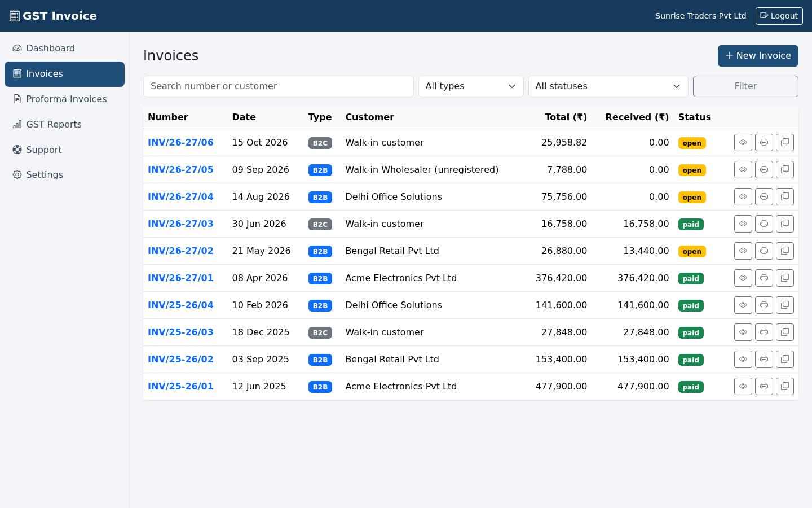Click the Customer column header

tap(370, 117)
